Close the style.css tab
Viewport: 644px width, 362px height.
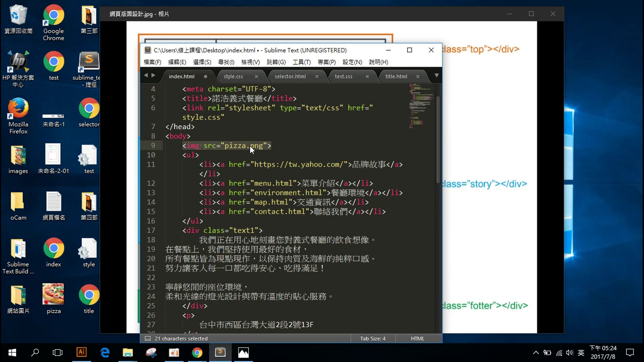256,76
